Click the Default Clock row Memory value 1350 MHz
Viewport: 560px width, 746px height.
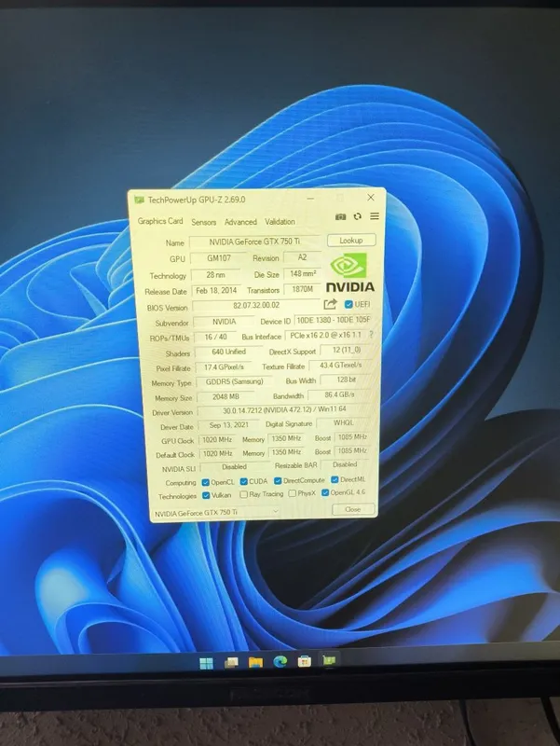click(286, 452)
